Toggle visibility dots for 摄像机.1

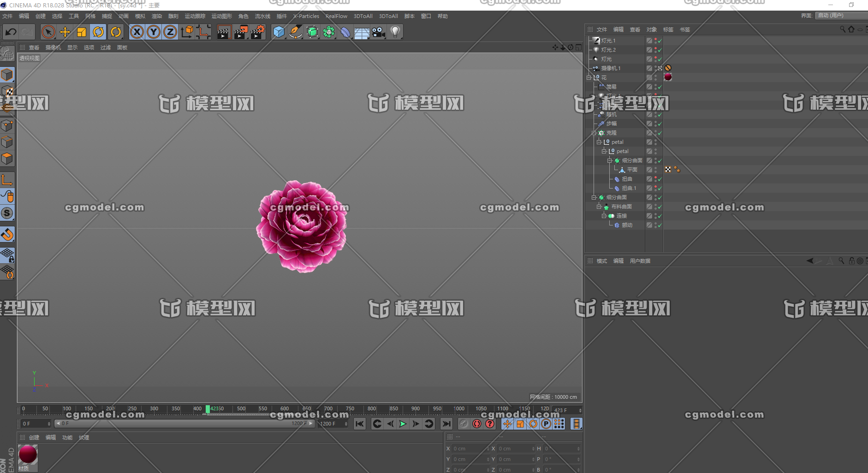(655, 68)
